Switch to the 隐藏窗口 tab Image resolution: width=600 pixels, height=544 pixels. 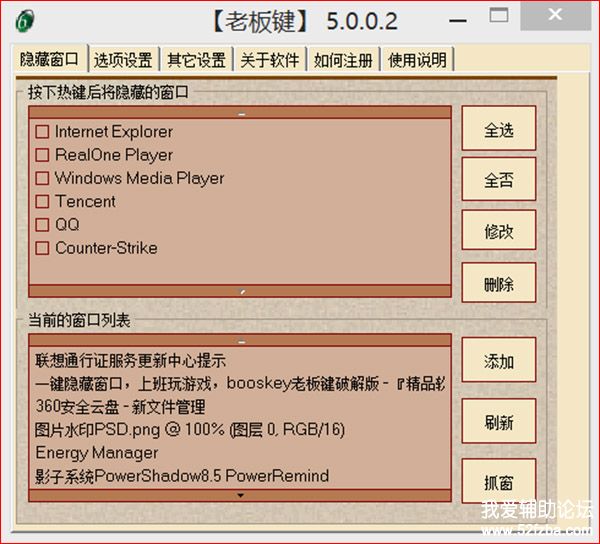point(50,59)
